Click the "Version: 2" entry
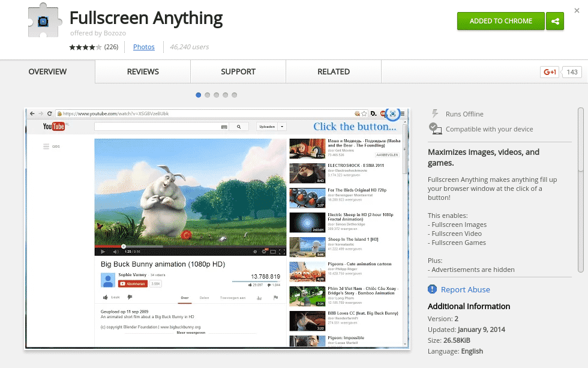Viewport: 588px width, 368px height. point(443,319)
